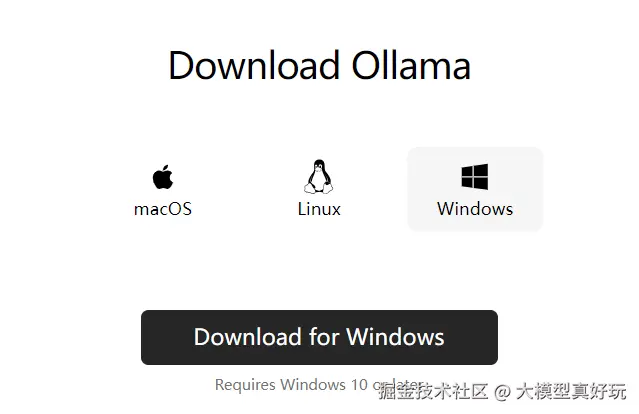The image size is (639, 414).
Task: Click the 掘金技术社区 watermark text
Action: (x=434, y=392)
